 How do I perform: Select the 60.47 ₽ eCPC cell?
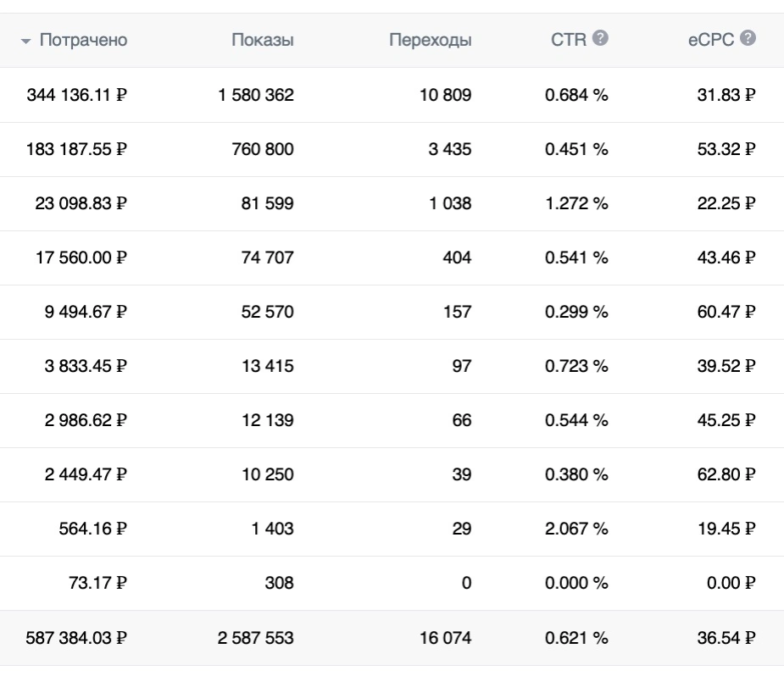(726, 312)
